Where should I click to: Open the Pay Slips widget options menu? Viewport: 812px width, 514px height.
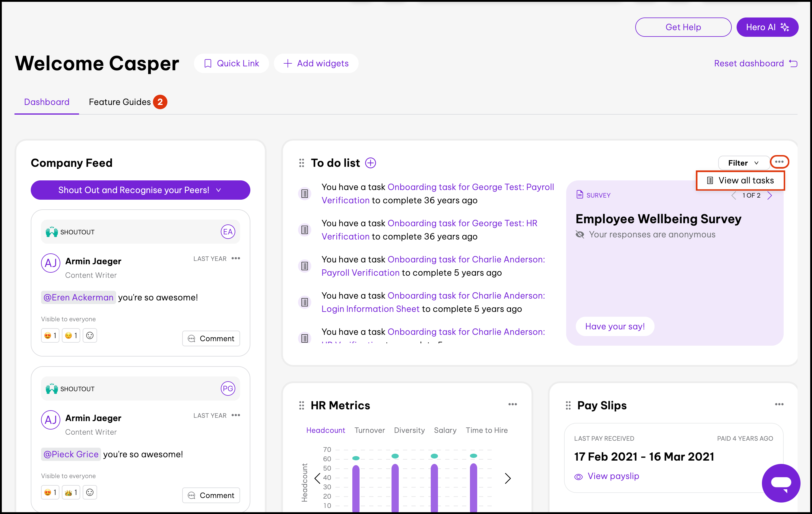(x=779, y=405)
